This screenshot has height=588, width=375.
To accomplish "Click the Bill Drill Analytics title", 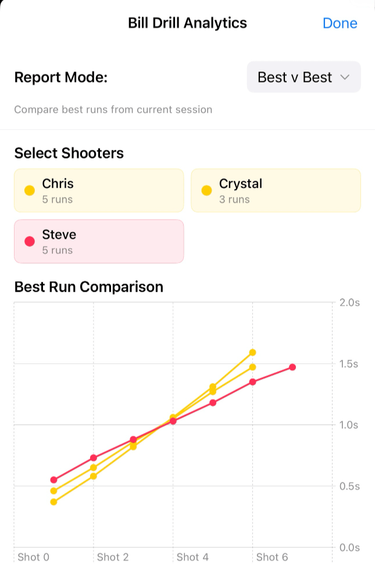I will 187,23.
